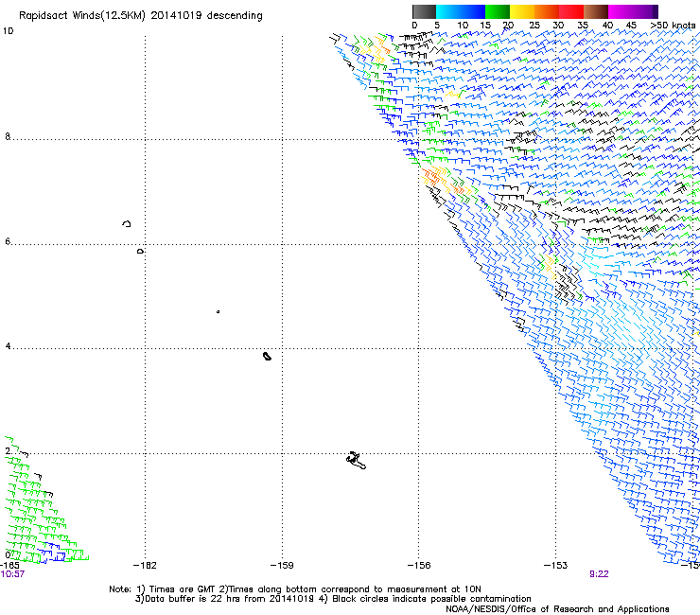
Task: Click the magenta 40-45 knots legend color
Action: coord(621,11)
